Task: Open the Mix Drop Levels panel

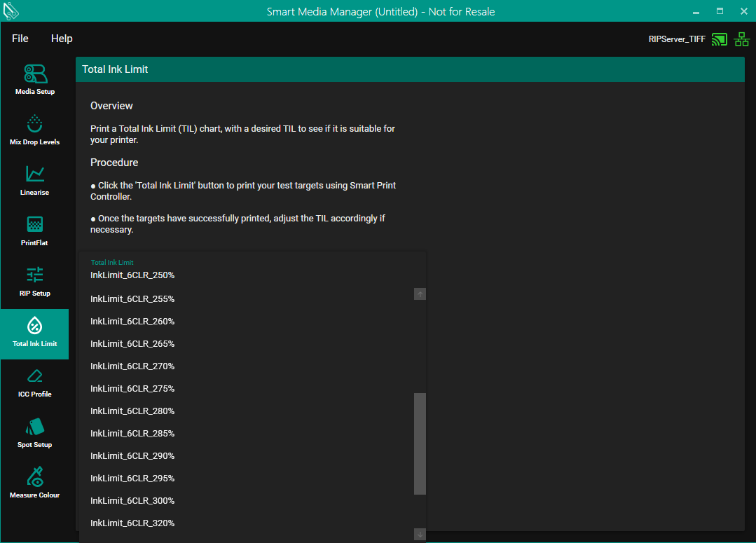Action: pyautogui.click(x=35, y=130)
